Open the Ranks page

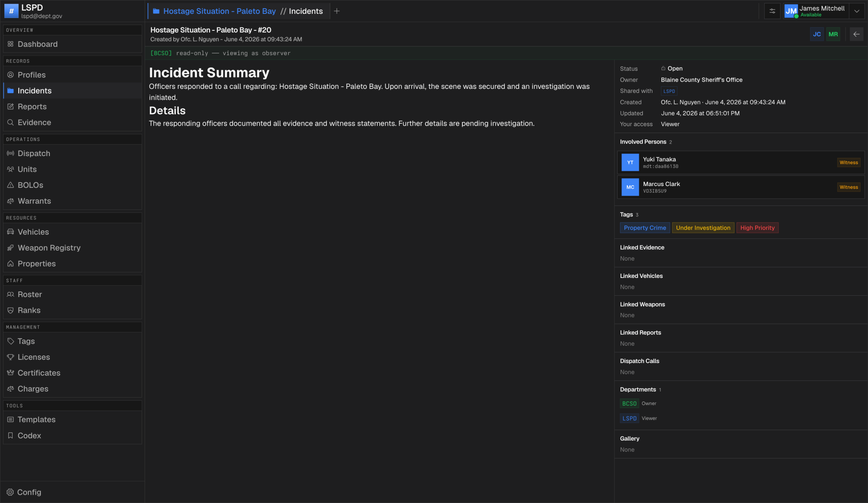click(x=72, y=310)
